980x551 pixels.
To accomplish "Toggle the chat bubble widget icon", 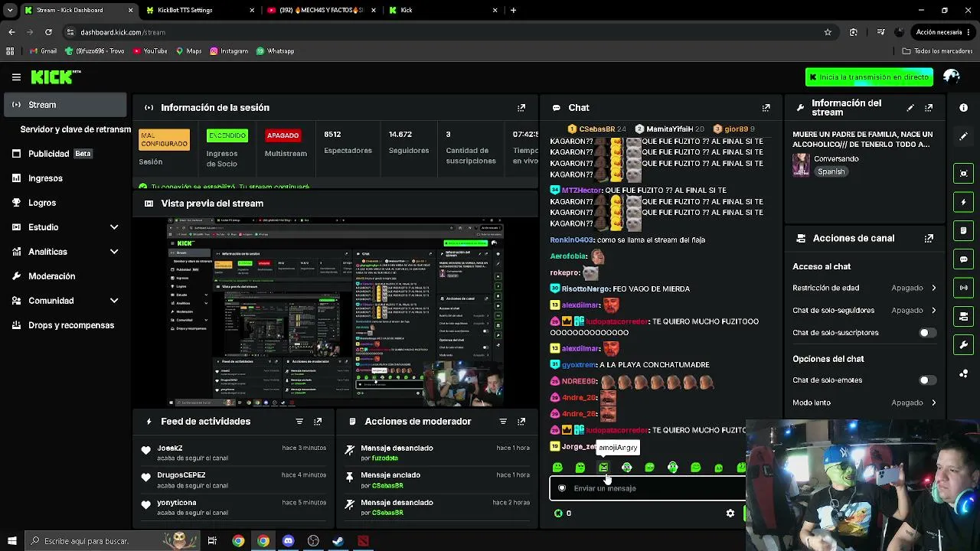I will pos(964,259).
